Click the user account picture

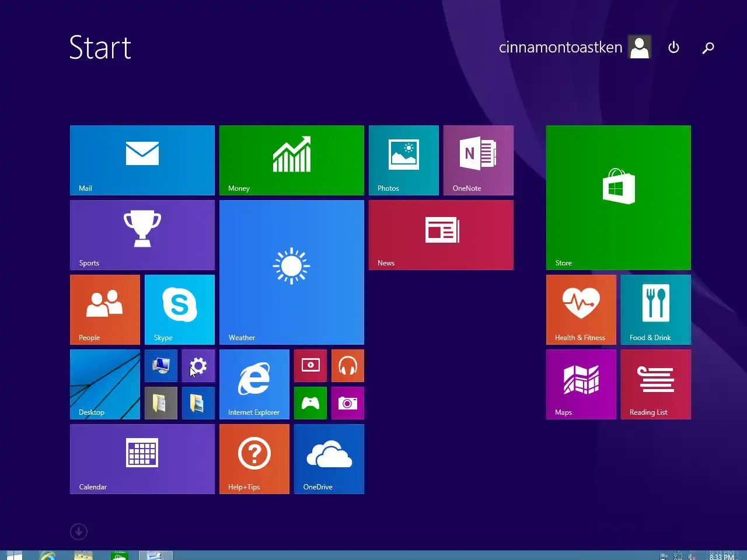pyautogui.click(x=640, y=47)
